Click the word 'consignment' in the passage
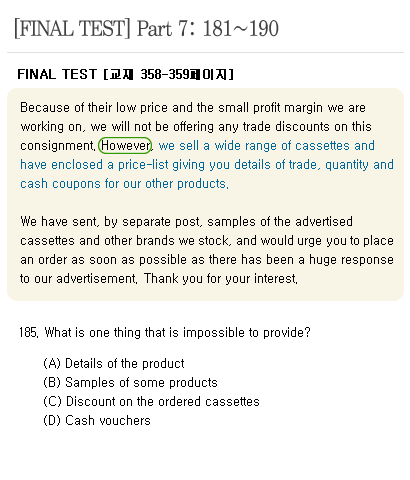 (58, 146)
